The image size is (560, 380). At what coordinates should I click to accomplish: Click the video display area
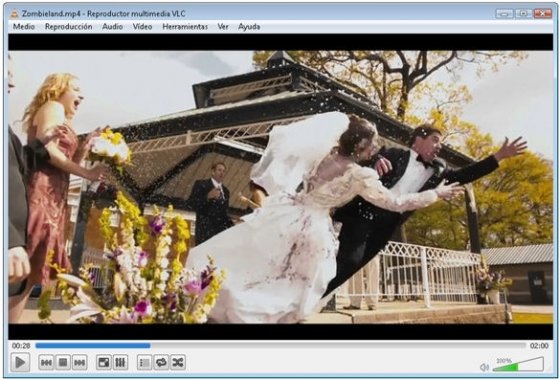(280, 187)
